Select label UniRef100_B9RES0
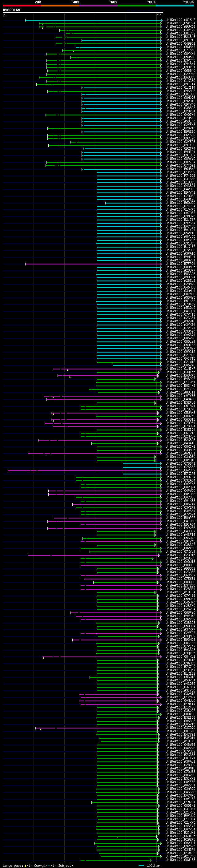This screenshot has width=197, height=868. 180,131
